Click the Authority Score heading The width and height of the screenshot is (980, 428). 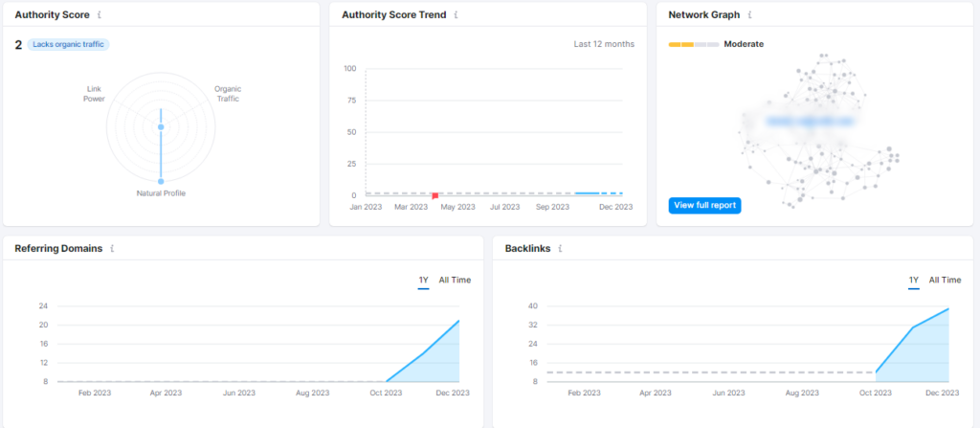53,14
